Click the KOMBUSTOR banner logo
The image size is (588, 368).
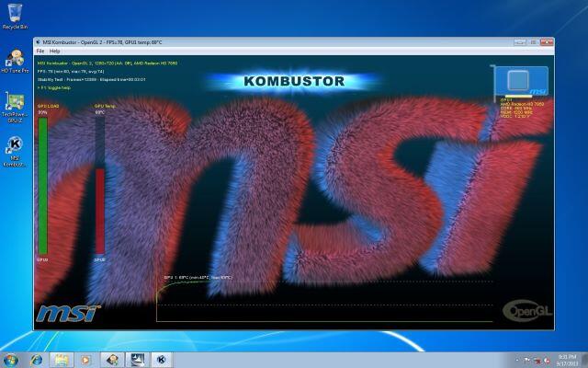pyautogui.click(x=294, y=81)
